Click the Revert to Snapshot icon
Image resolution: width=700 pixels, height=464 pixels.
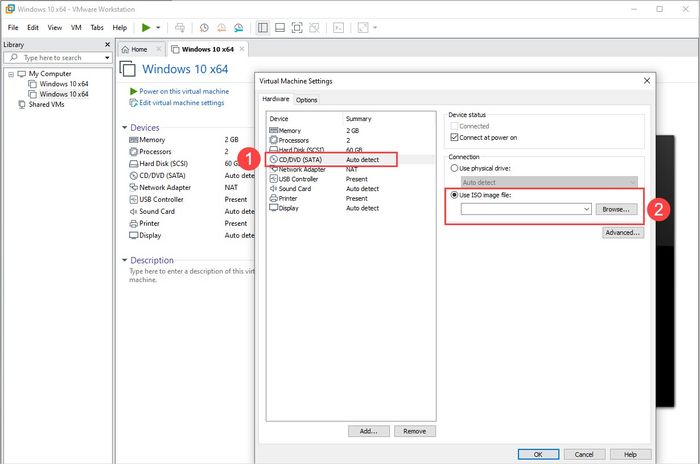(x=221, y=28)
